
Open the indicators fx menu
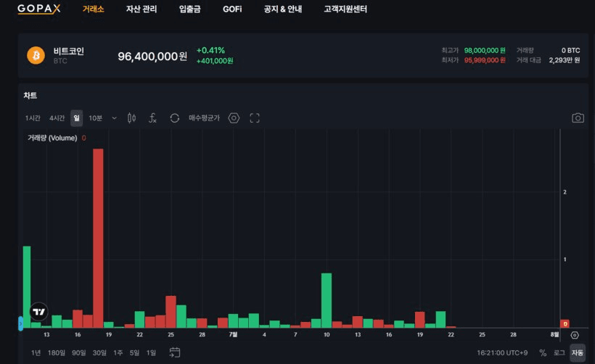(152, 118)
